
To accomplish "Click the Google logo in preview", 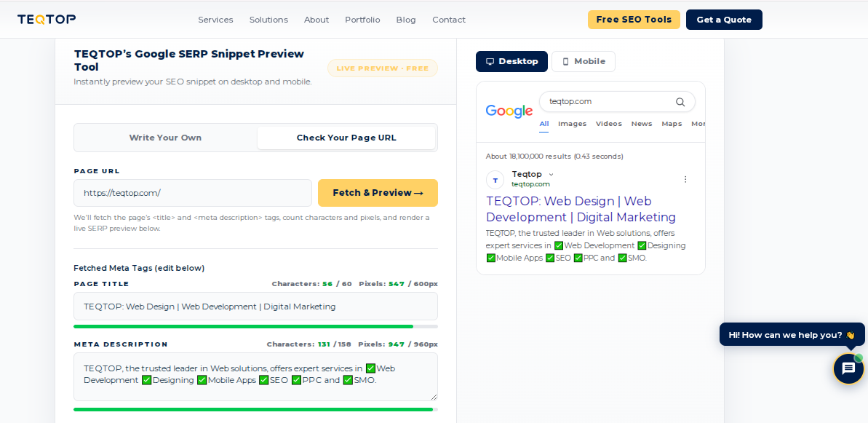I will pyautogui.click(x=509, y=111).
